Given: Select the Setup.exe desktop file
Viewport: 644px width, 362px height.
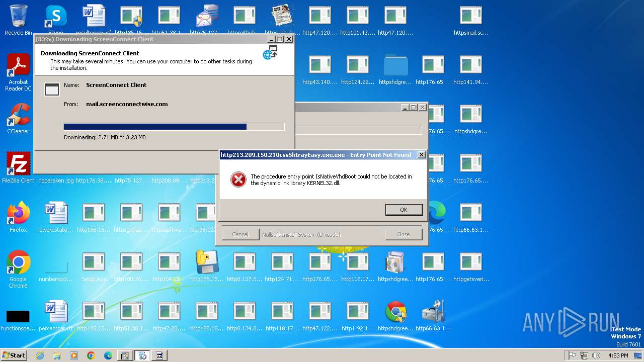Looking at the screenshot, I should click(x=94, y=266).
